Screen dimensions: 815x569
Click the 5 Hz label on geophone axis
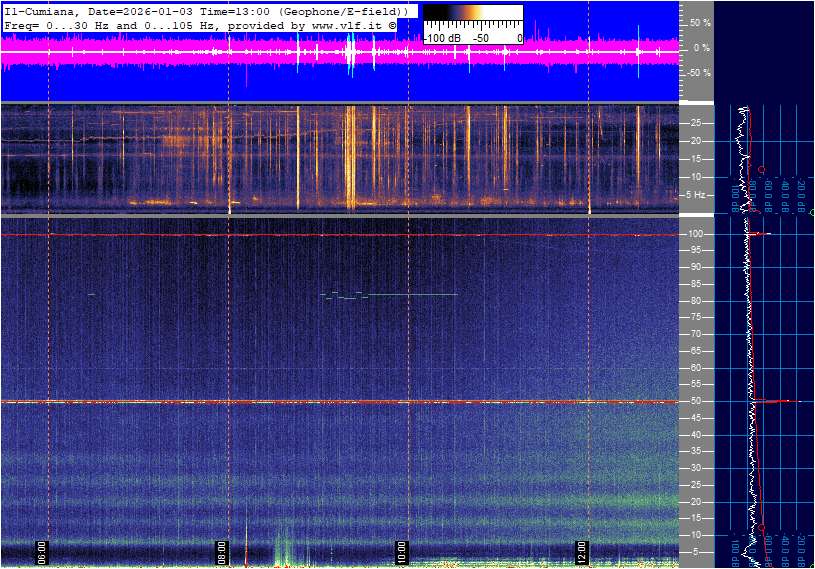click(696, 195)
